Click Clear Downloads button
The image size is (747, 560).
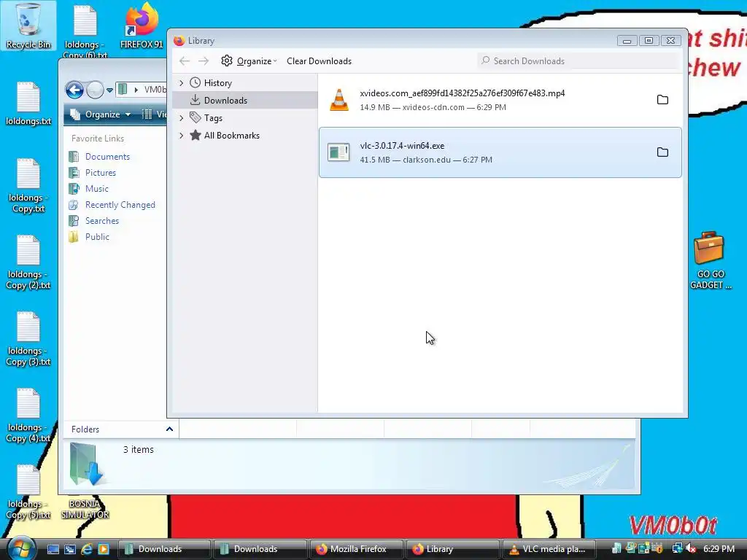(320, 61)
